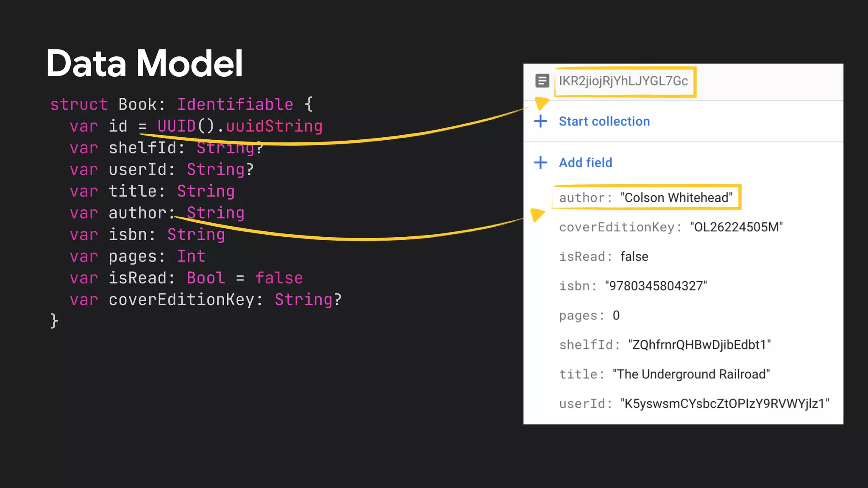The height and width of the screenshot is (488, 868).
Task: Click the pages value 0
Action: 616,315
